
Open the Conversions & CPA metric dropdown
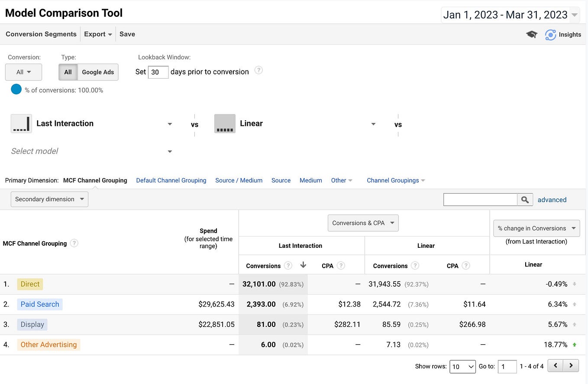(363, 223)
